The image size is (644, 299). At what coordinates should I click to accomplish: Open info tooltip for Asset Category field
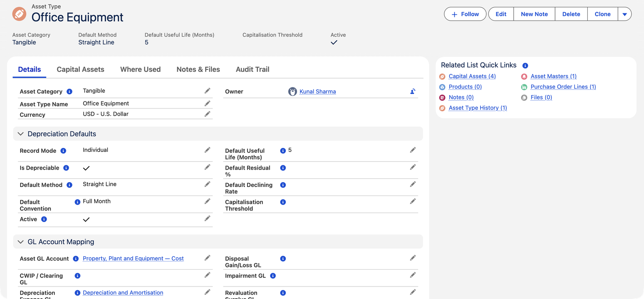click(x=69, y=91)
